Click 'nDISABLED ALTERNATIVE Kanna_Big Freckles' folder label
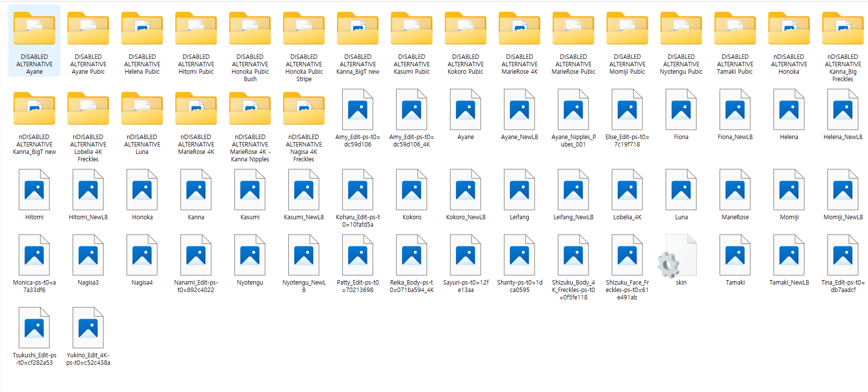The height and width of the screenshot is (392, 868). click(x=843, y=68)
